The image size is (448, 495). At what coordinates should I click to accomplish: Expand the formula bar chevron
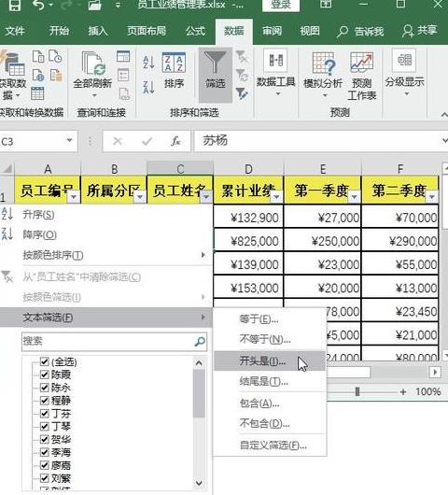click(x=444, y=140)
